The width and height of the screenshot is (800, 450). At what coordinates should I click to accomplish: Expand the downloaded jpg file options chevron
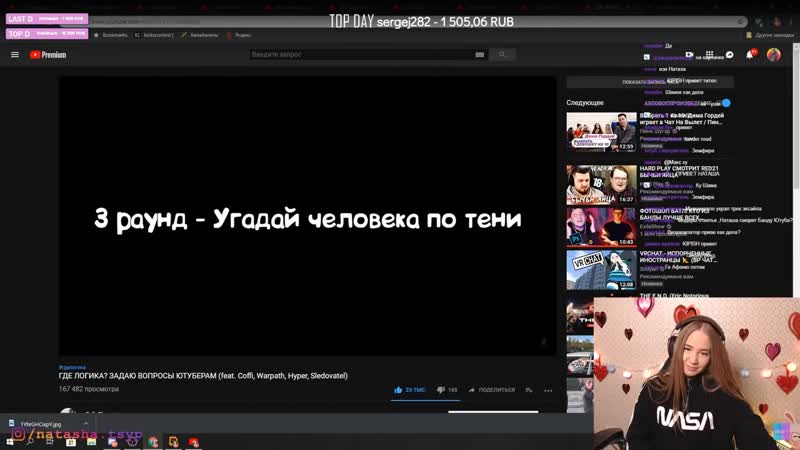tap(86, 424)
